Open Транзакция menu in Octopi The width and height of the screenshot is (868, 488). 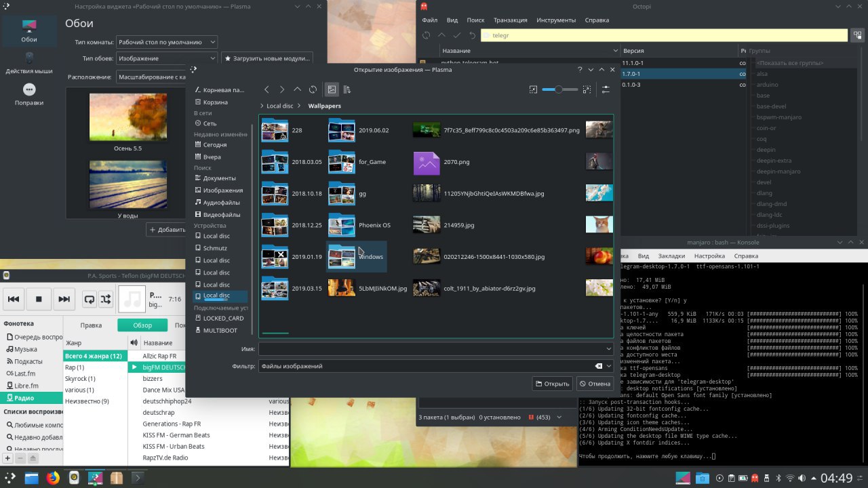point(510,20)
